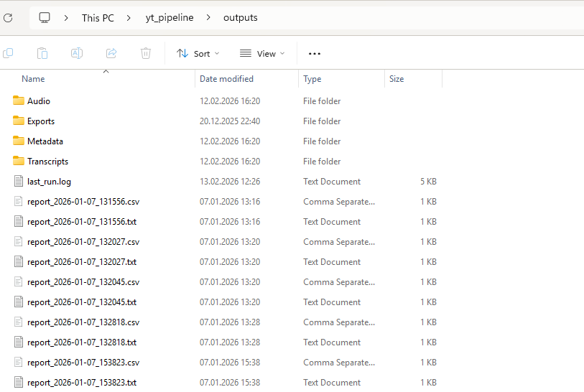Open the Sort dropdown menu
Image resolution: width=584 pixels, height=392 pixels.
click(x=198, y=53)
